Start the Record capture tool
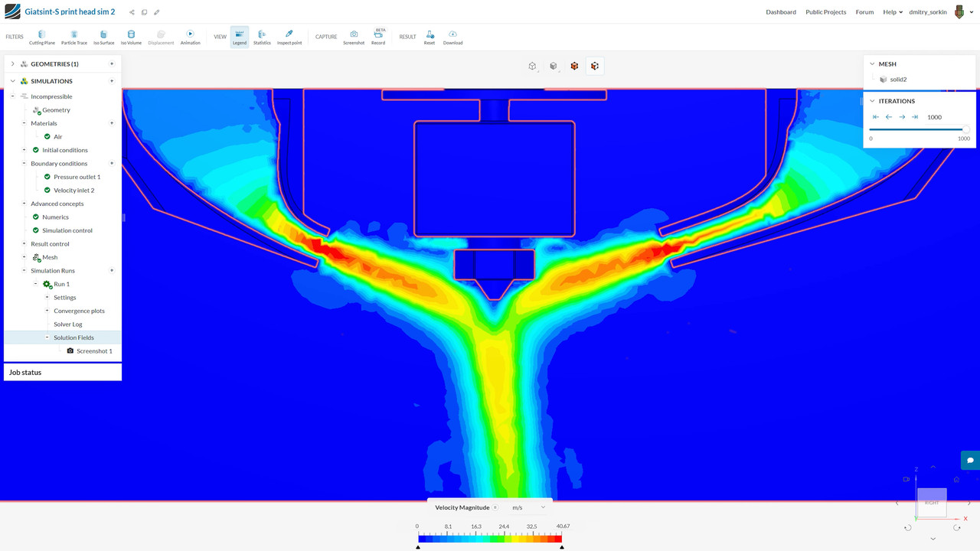The image size is (980, 551). [378, 37]
